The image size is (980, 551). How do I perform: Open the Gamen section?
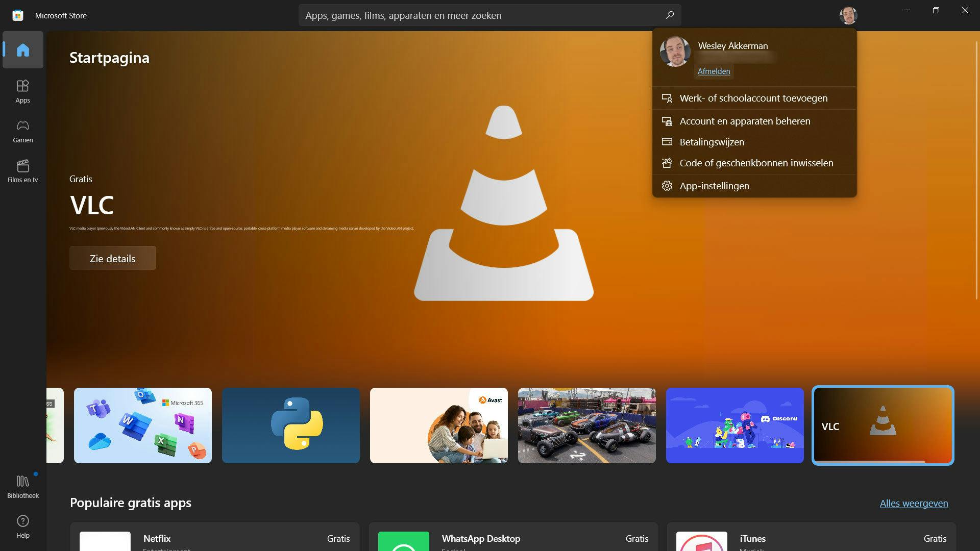click(x=22, y=131)
